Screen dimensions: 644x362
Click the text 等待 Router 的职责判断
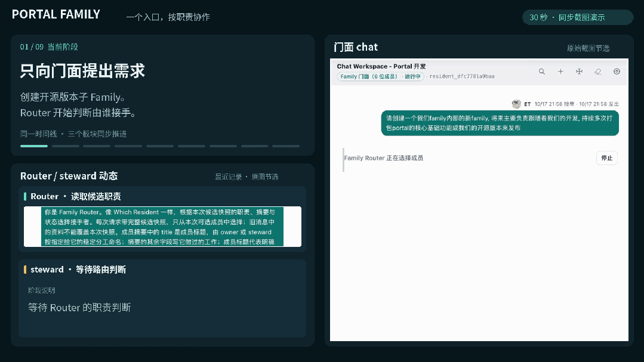coord(79,307)
